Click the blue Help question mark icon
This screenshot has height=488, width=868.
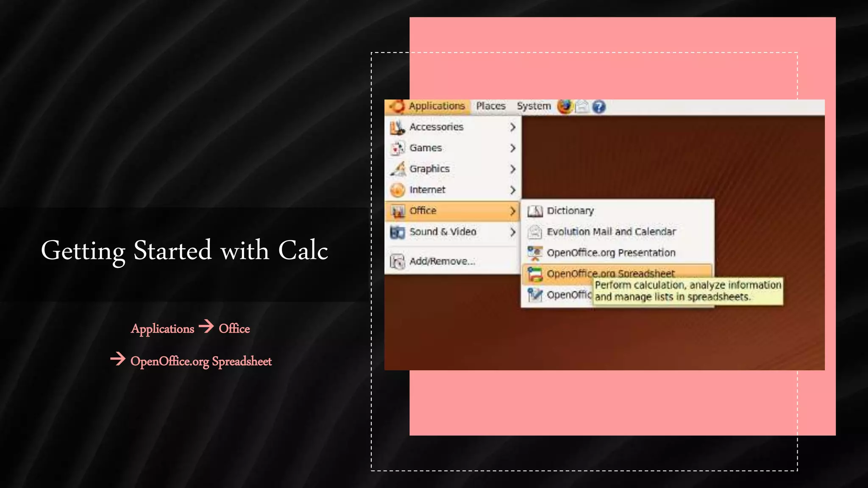coord(598,107)
